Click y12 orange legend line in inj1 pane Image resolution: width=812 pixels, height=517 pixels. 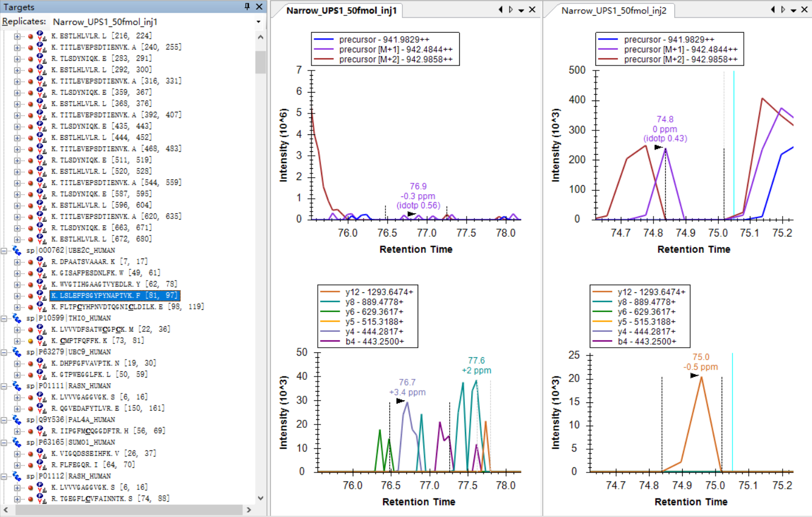[330, 292]
